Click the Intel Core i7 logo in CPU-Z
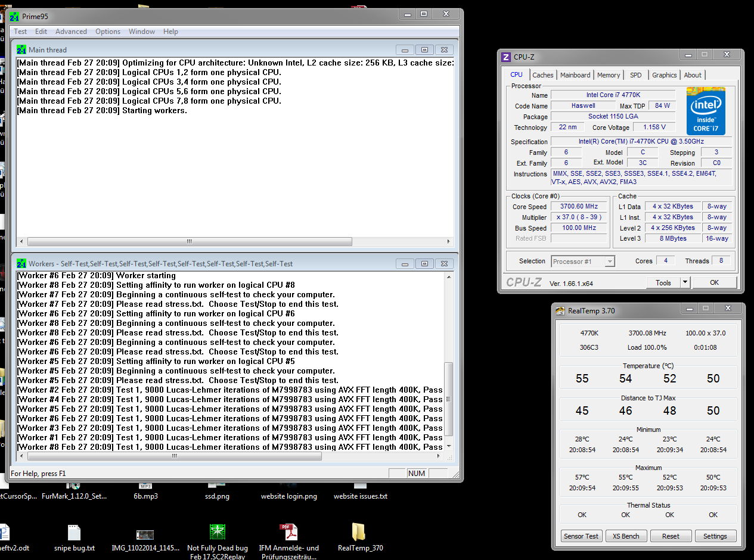 (706, 111)
